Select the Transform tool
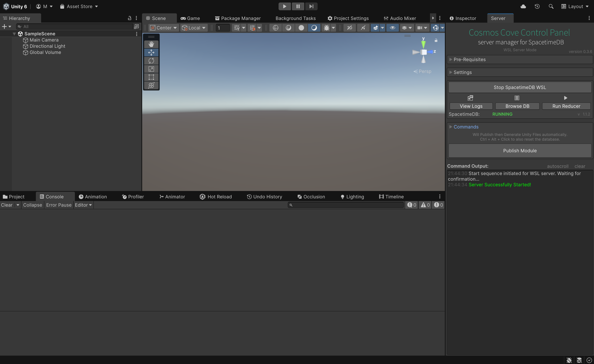 151,85
